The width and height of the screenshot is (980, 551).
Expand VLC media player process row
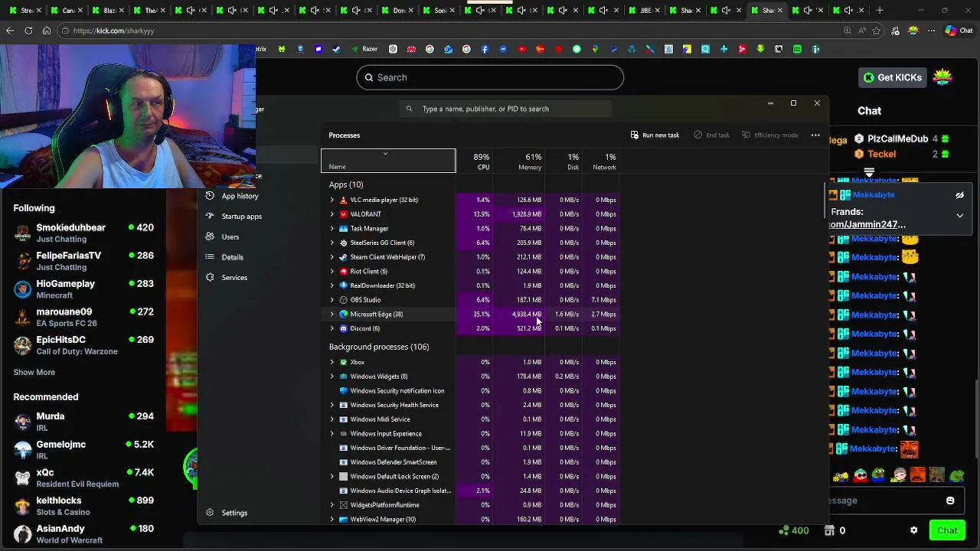[x=332, y=200]
